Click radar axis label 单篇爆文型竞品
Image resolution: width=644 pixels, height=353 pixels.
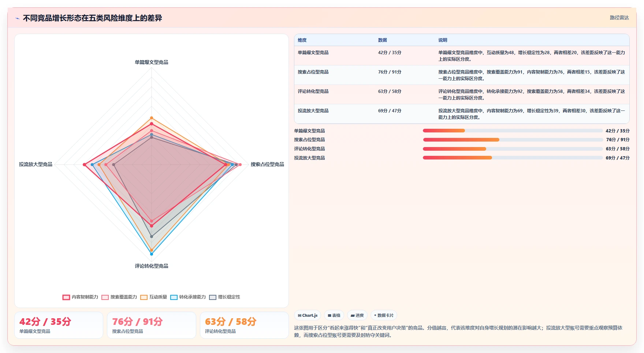point(152,62)
